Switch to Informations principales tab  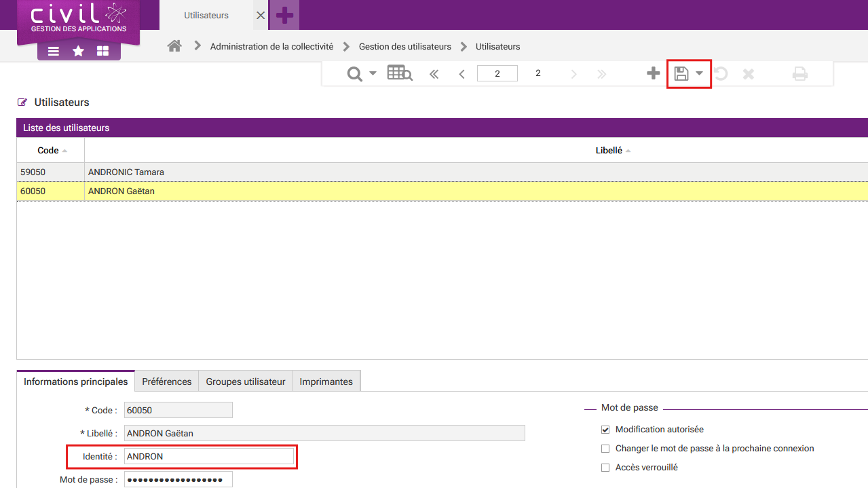tap(76, 381)
